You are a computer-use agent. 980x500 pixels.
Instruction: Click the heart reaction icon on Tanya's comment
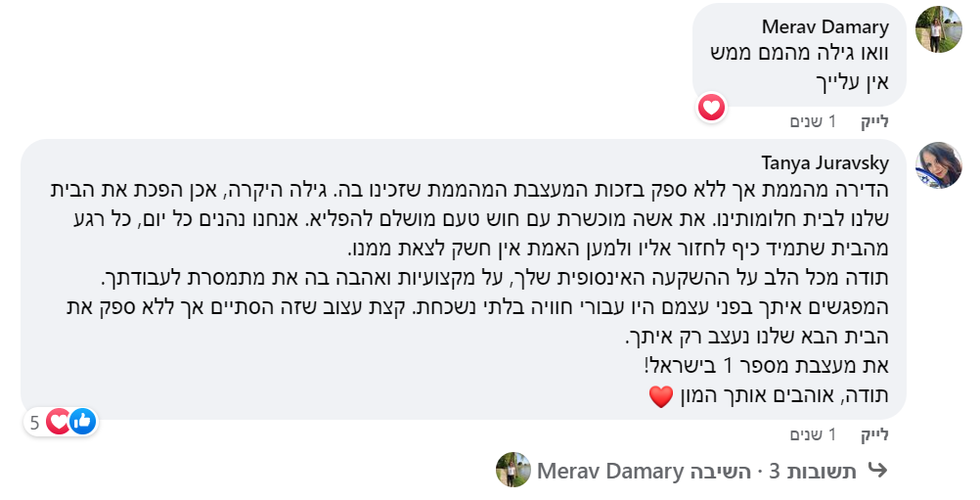[60, 422]
